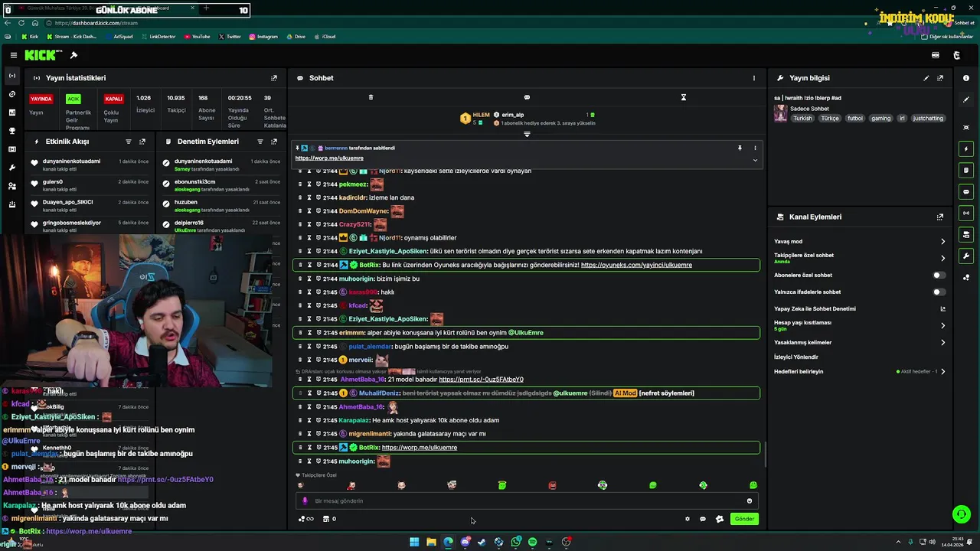Image resolution: width=980 pixels, height=551 pixels.
Task: Click the gaming tag in stream info
Action: [880, 119]
